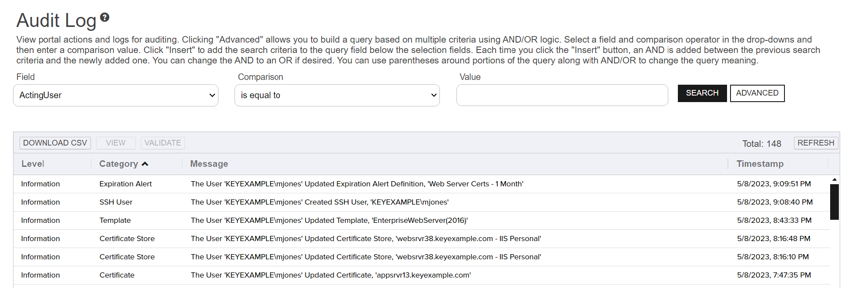The image size is (868, 288).
Task: Refresh the audit log grid
Action: point(815,143)
